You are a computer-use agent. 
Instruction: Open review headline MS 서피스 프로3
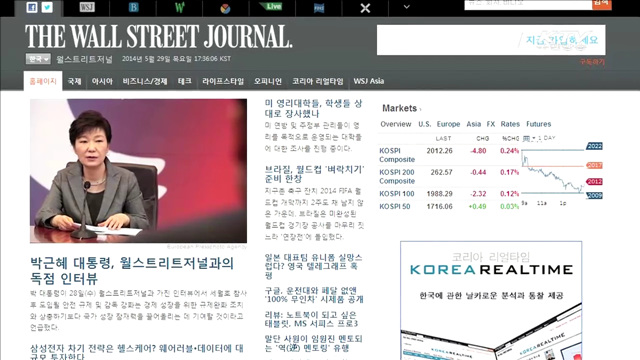click(x=311, y=319)
